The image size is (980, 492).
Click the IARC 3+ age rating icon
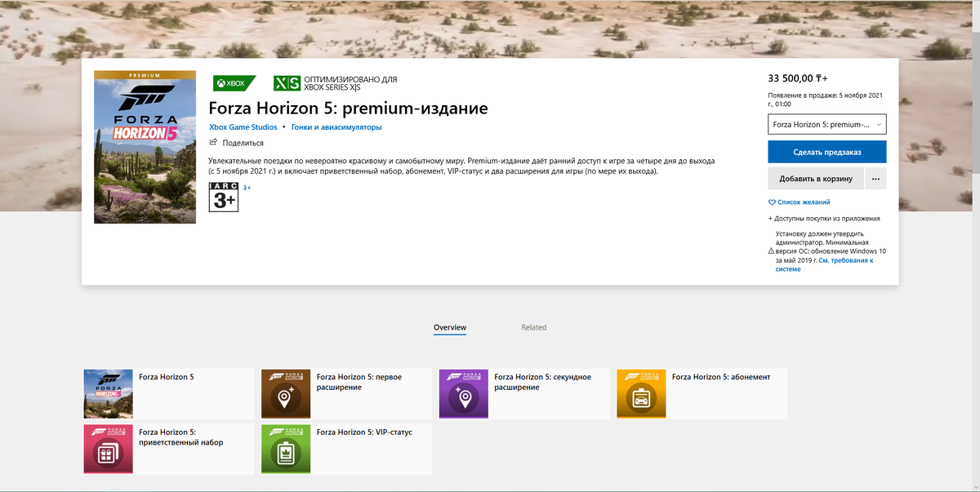coord(222,197)
